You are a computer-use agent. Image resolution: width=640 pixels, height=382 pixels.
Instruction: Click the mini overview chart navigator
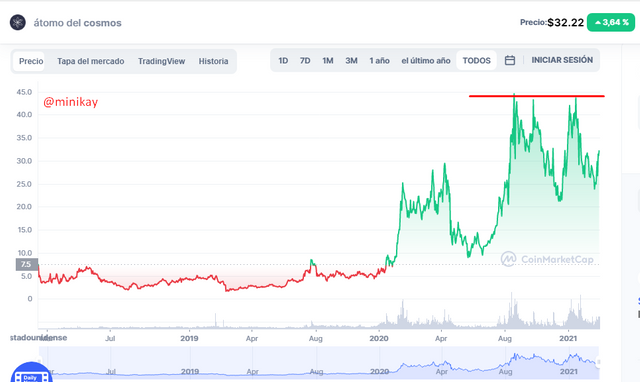tap(319, 363)
